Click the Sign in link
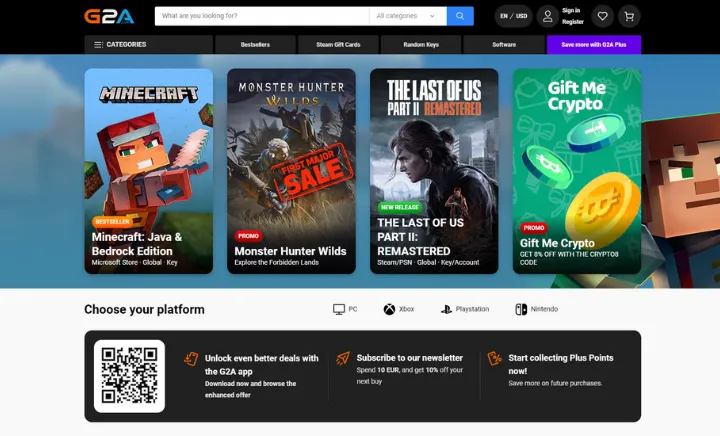 click(x=571, y=11)
